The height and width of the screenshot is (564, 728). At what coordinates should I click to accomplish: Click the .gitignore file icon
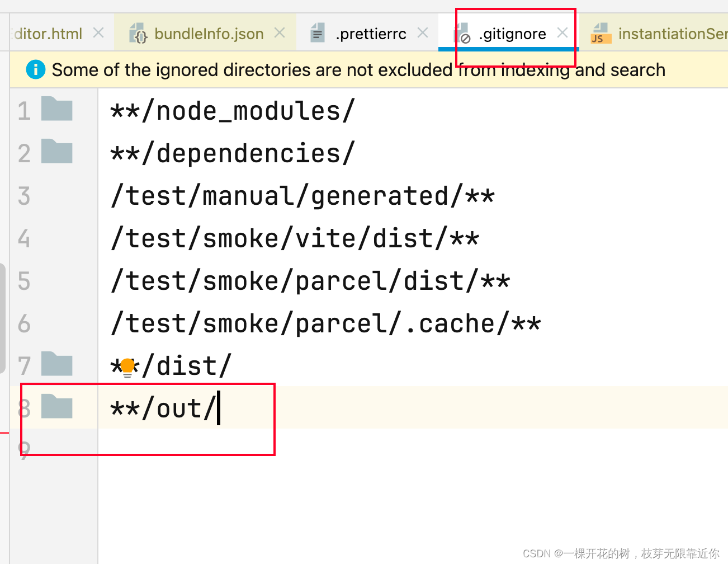tap(462, 34)
